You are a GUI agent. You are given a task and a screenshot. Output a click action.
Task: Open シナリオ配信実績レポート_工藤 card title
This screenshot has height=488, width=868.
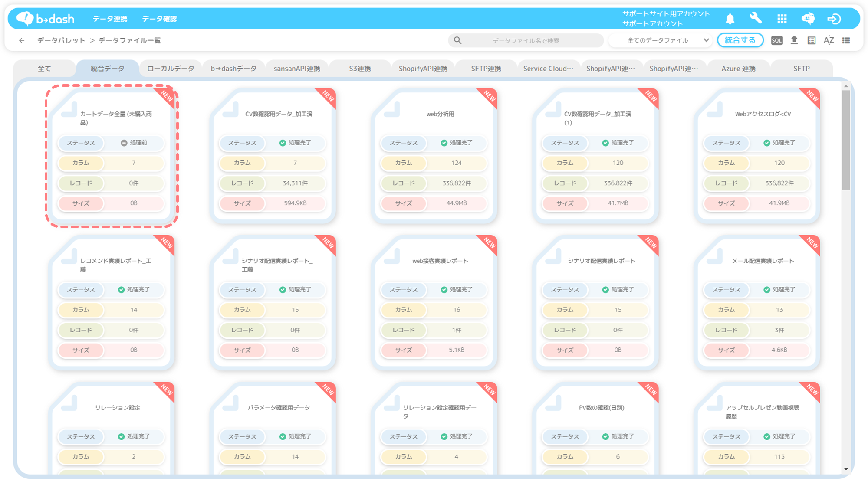[277, 265]
